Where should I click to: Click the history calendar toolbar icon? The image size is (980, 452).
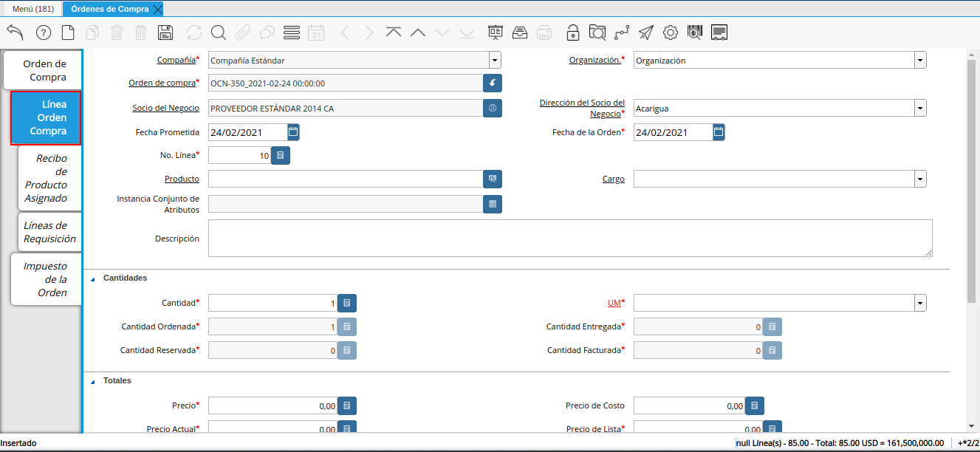pyautogui.click(x=316, y=32)
